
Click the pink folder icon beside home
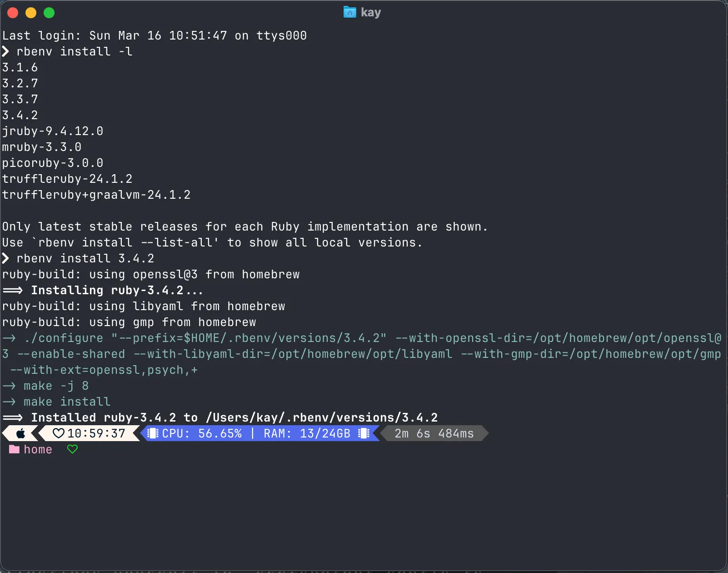tap(14, 449)
